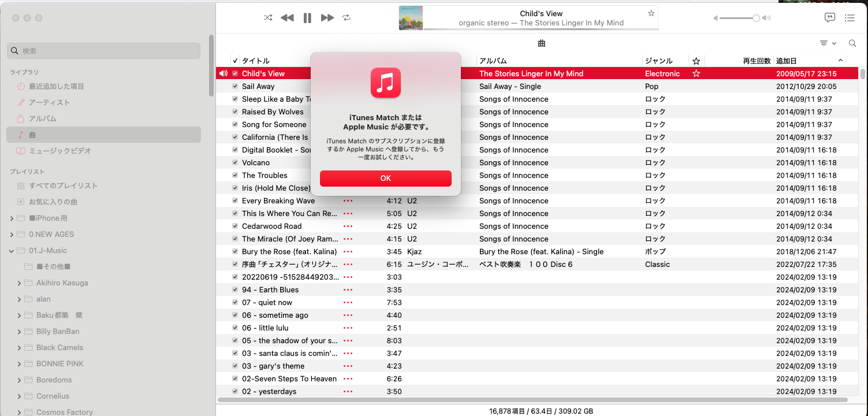Uncheck 07 - quiet now checkbox
Screen dimensions: 868x416
(x=235, y=302)
